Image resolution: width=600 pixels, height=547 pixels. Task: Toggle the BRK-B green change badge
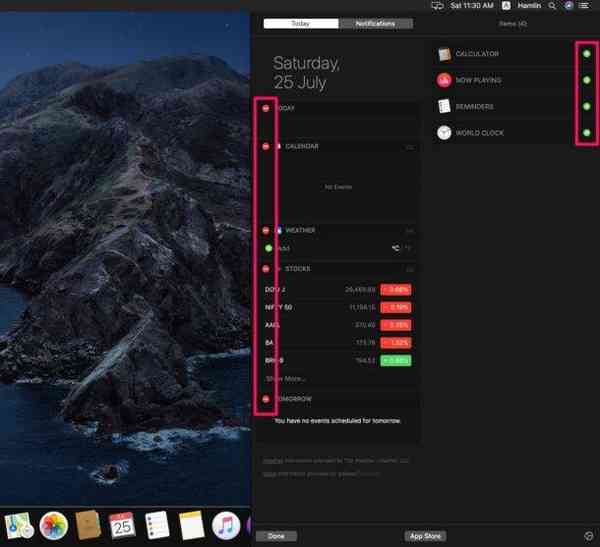click(x=396, y=361)
